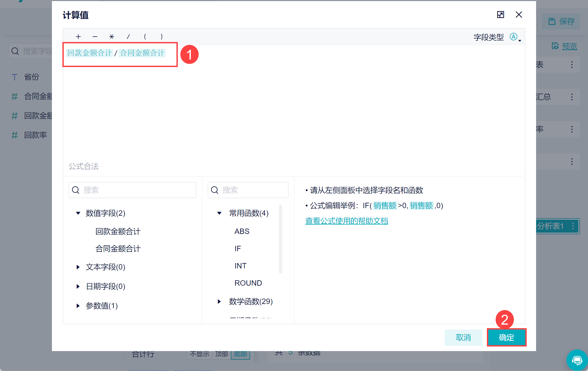Confirm with the 确定 button
Viewport: 588px width, 371px height.
[x=506, y=337]
